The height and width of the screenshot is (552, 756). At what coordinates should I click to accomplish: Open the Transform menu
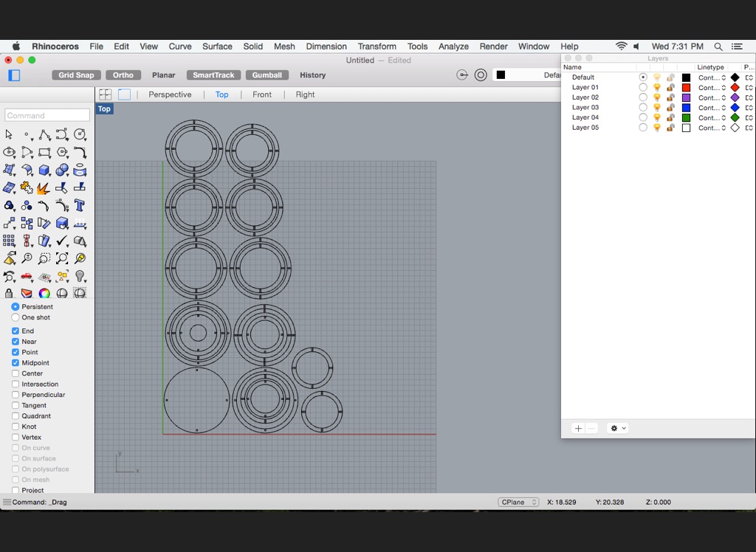(x=377, y=46)
